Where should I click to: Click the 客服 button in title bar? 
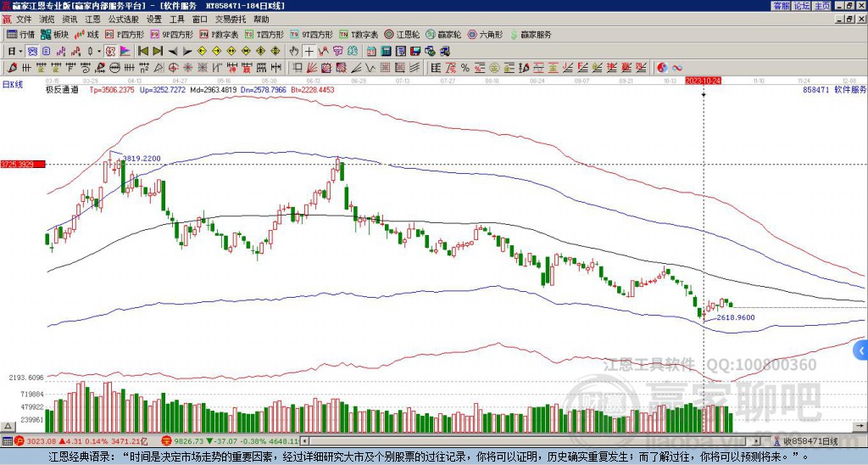781,6
